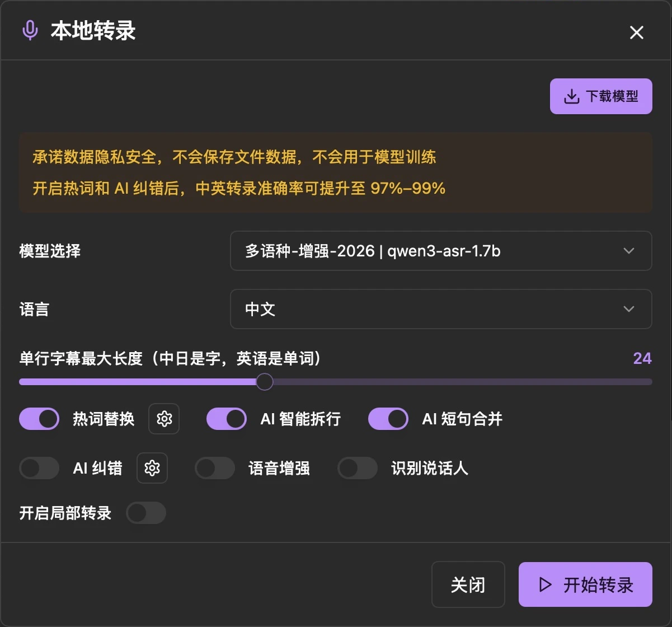Click the slider value 24

(642, 358)
